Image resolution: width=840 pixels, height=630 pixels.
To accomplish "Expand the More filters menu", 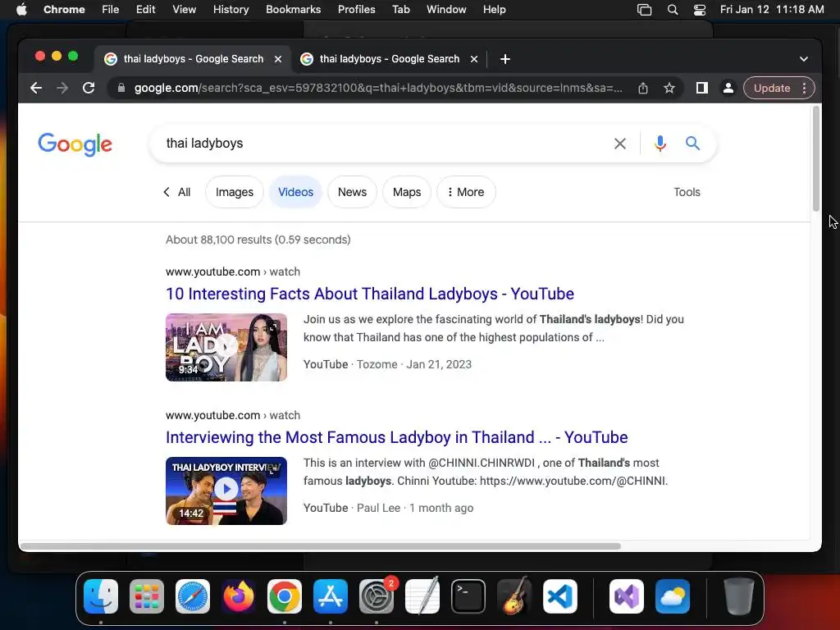I will (x=466, y=192).
